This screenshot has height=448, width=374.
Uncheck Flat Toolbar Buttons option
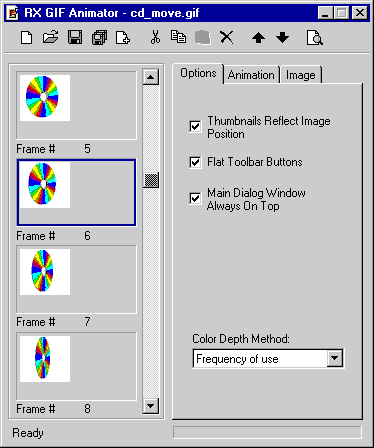pos(195,162)
